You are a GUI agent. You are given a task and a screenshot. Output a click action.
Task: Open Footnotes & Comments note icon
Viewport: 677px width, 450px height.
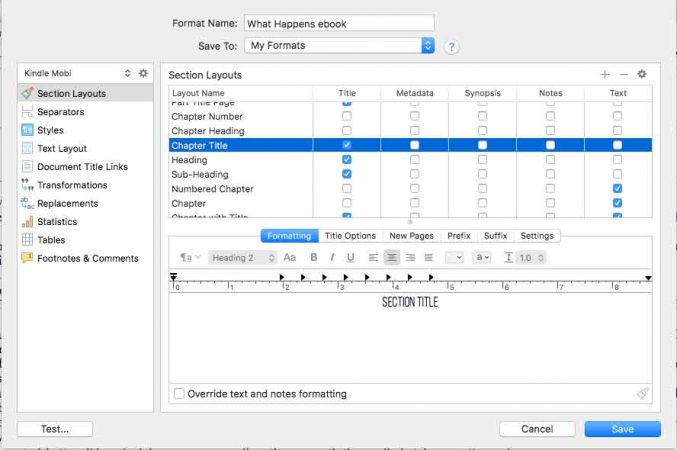(27, 258)
